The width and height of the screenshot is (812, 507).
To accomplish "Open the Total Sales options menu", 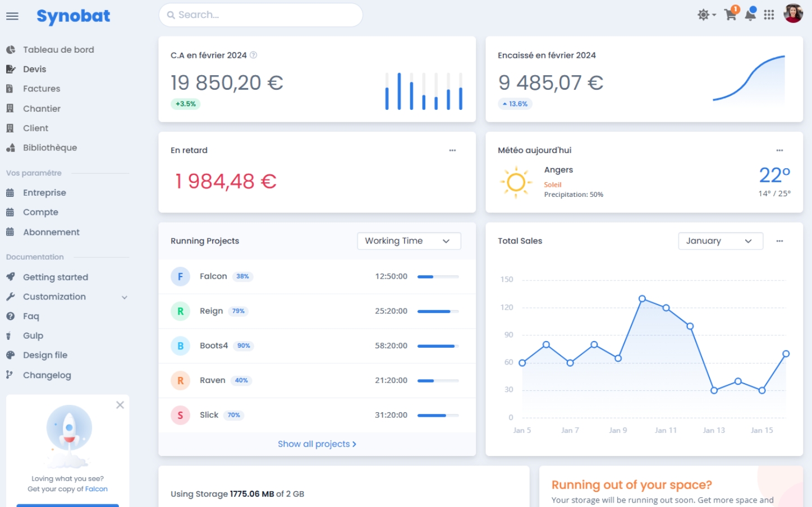I will click(x=779, y=241).
